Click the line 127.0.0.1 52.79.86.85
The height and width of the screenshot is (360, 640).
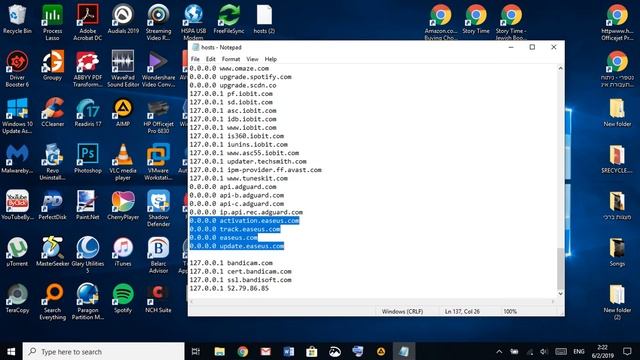click(229, 288)
